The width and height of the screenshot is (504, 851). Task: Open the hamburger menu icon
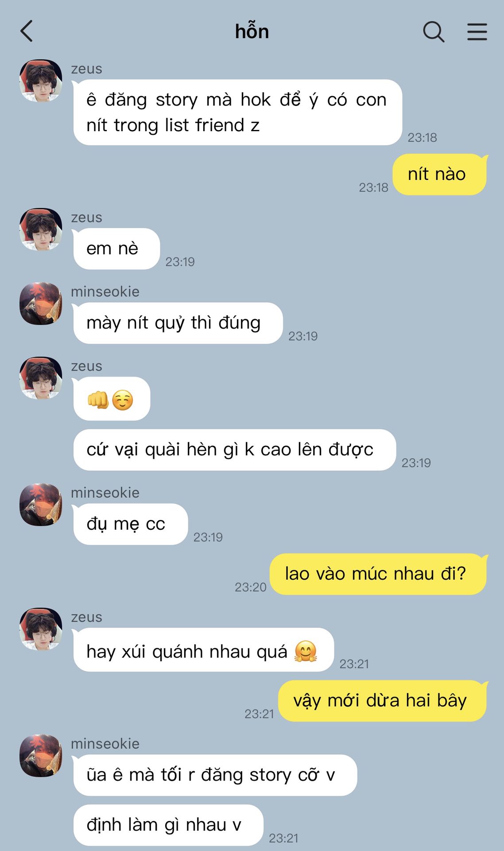pos(477,32)
